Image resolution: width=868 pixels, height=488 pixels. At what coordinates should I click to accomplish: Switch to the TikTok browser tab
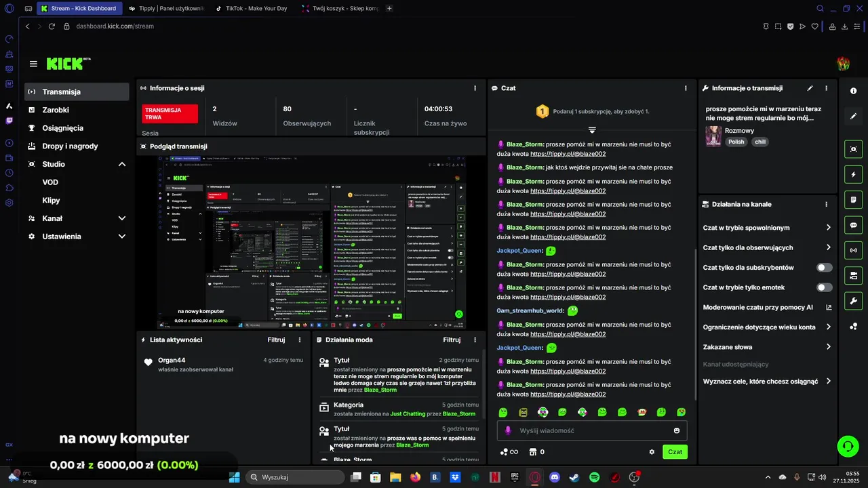click(251, 9)
